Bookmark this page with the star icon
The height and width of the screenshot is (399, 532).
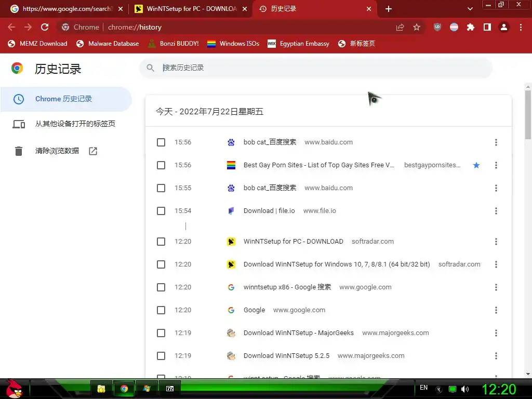pyautogui.click(x=417, y=27)
